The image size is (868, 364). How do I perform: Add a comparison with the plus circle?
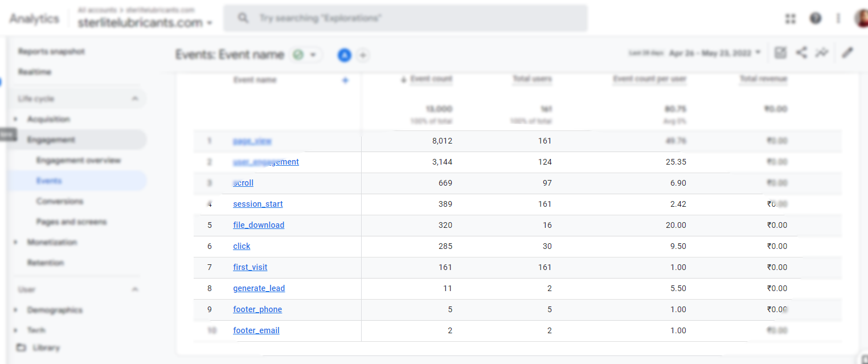click(x=363, y=55)
